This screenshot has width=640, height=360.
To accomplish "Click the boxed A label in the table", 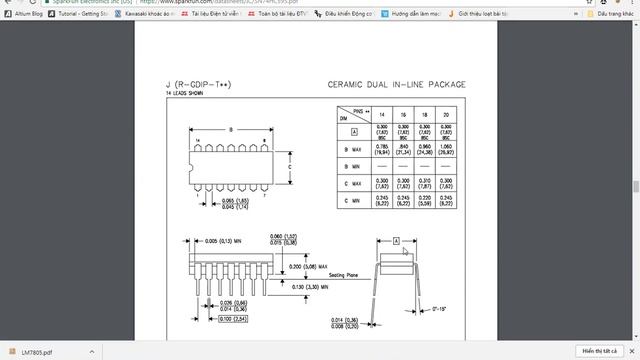I will 354,132.
